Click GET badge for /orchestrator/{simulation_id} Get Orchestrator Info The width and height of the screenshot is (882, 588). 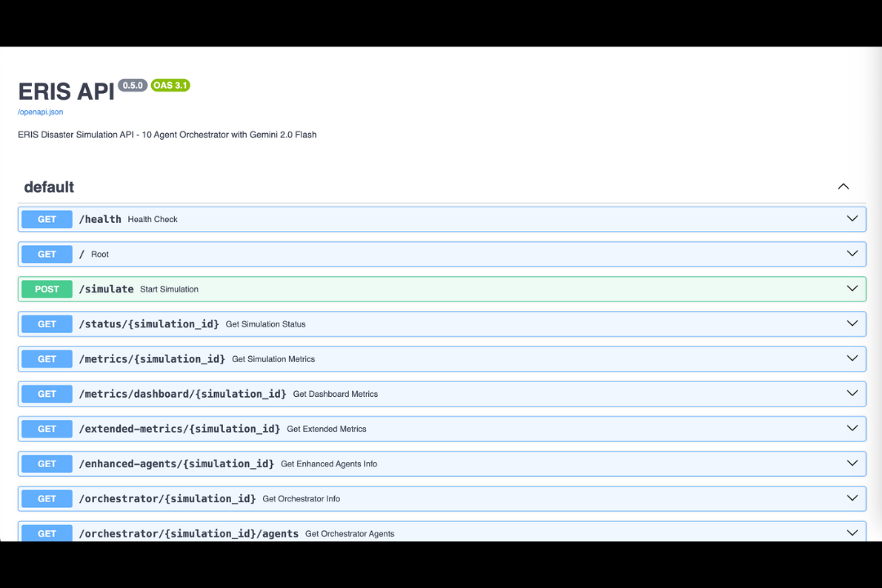[x=47, y=498]
